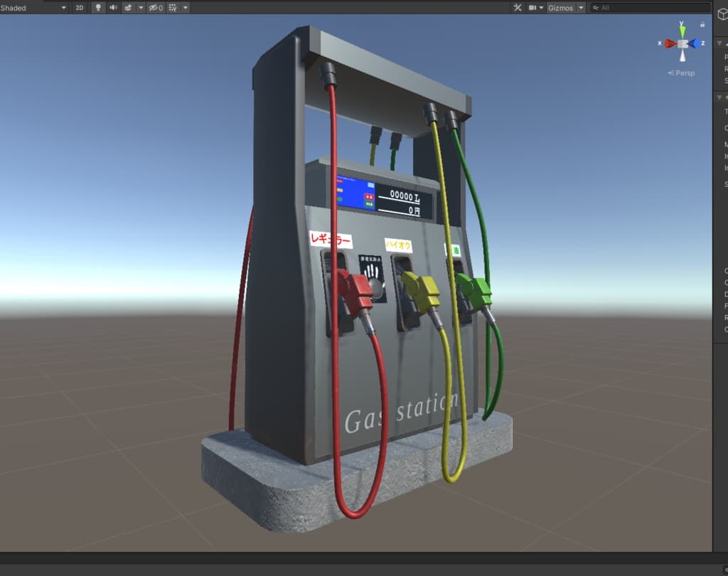728x576 pixels.
Task: Toggle hidden objects visibility icon
Action: point(154,8)
